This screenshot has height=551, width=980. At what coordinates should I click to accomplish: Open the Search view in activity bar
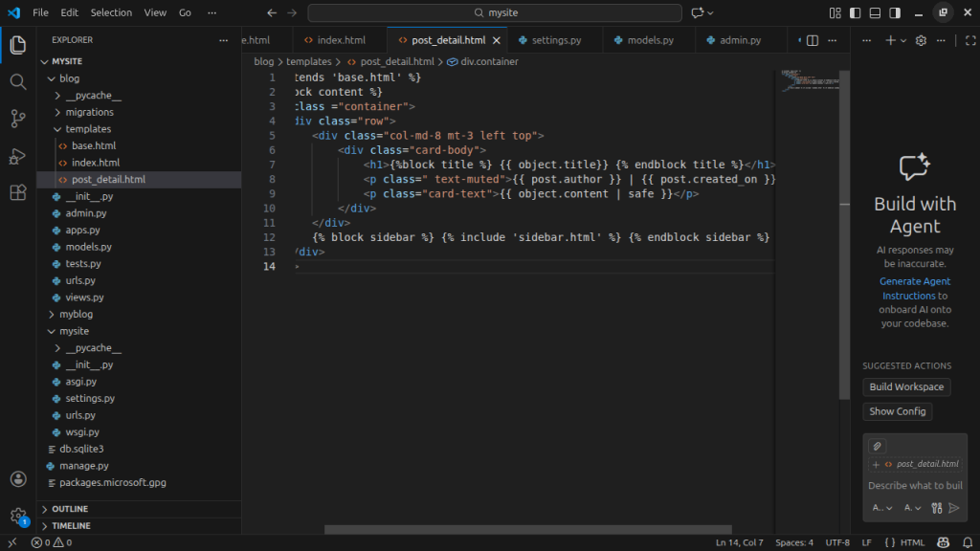(x=17, y=82)
